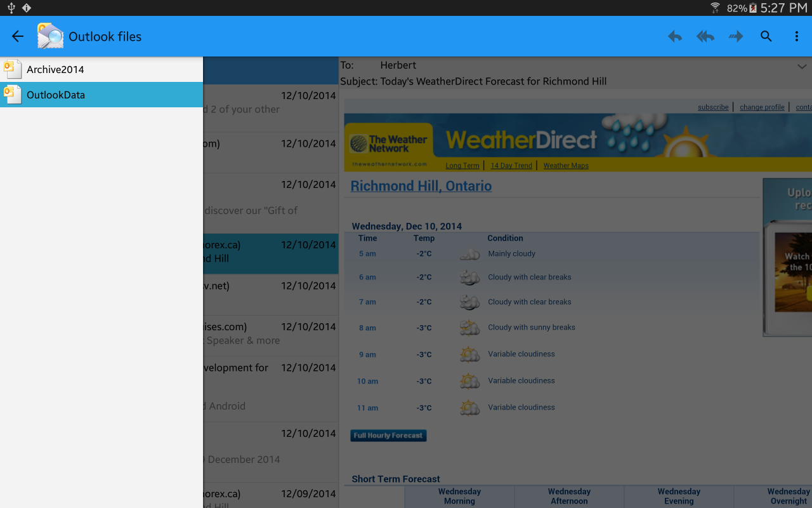The height and width of the screenshot is (508, 812).
Task: Click the "Mainly cloudy" condition text
Action: [x=511, y=253]
